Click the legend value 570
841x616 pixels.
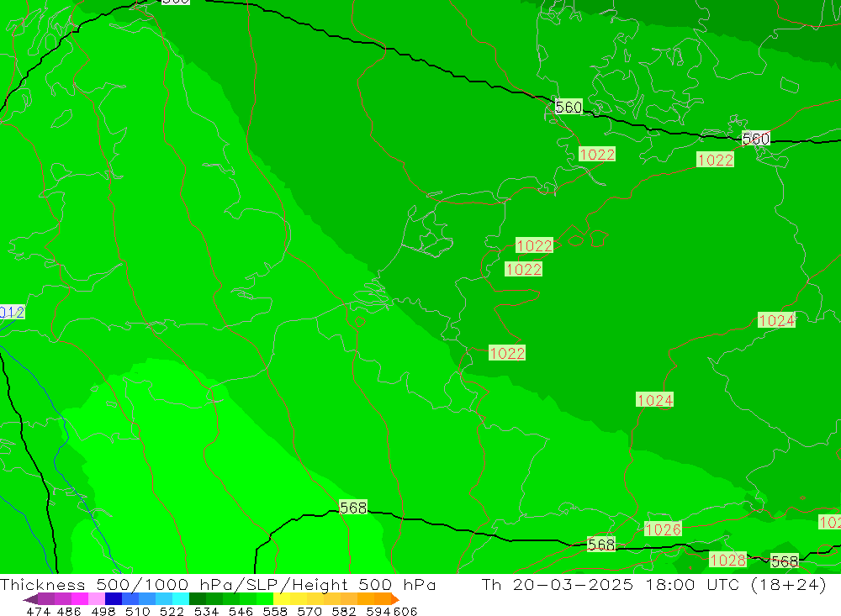(309, 611)
